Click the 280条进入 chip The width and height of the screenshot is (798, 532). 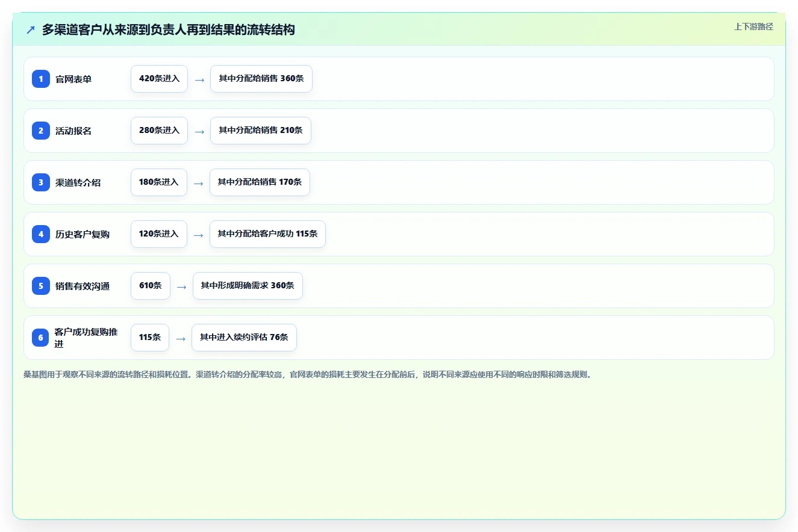click(x=159, y=131)
